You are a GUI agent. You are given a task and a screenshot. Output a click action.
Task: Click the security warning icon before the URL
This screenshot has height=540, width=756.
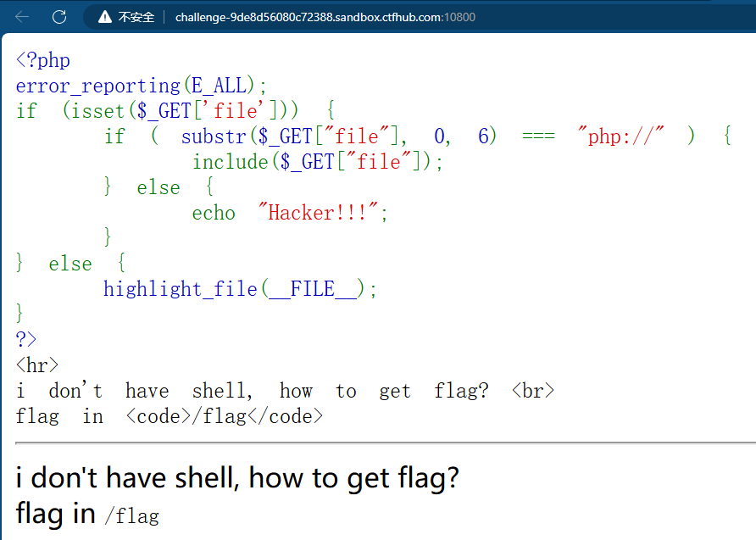point(103,16)
